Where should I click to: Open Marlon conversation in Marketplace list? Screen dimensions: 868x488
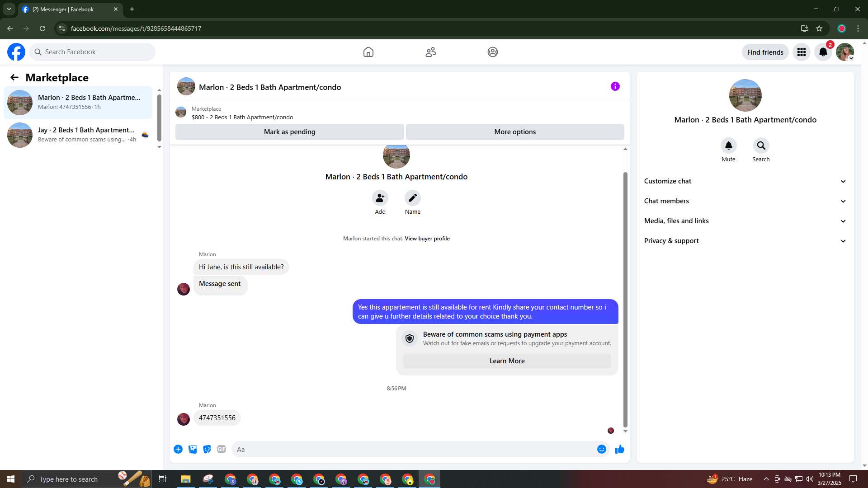pos(78,103)
